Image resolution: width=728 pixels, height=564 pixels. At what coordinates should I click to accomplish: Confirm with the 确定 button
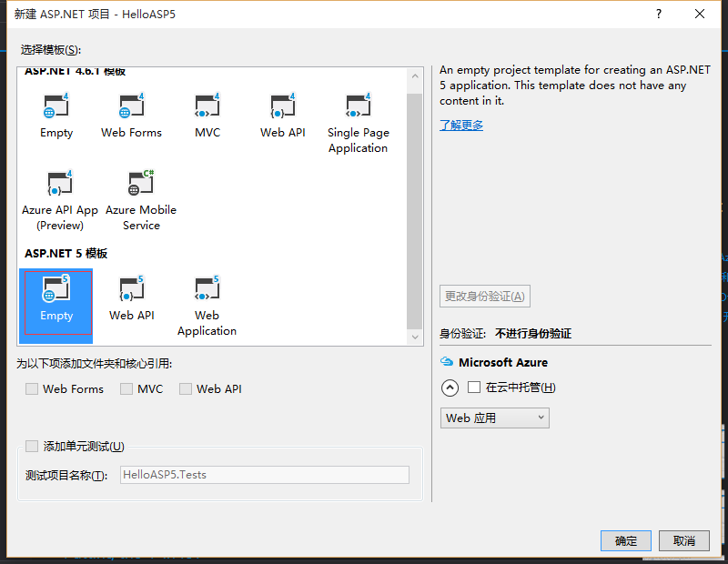click(626, 540)
